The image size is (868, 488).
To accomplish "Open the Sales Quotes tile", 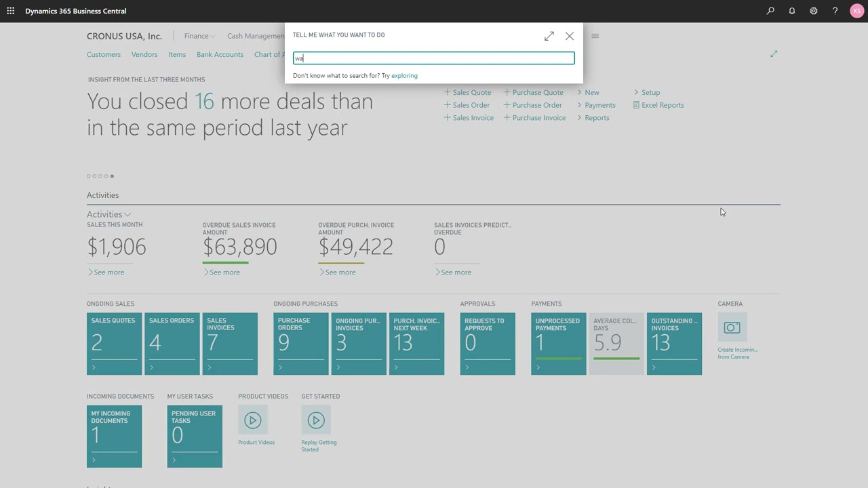I will [x=114, y=344].
